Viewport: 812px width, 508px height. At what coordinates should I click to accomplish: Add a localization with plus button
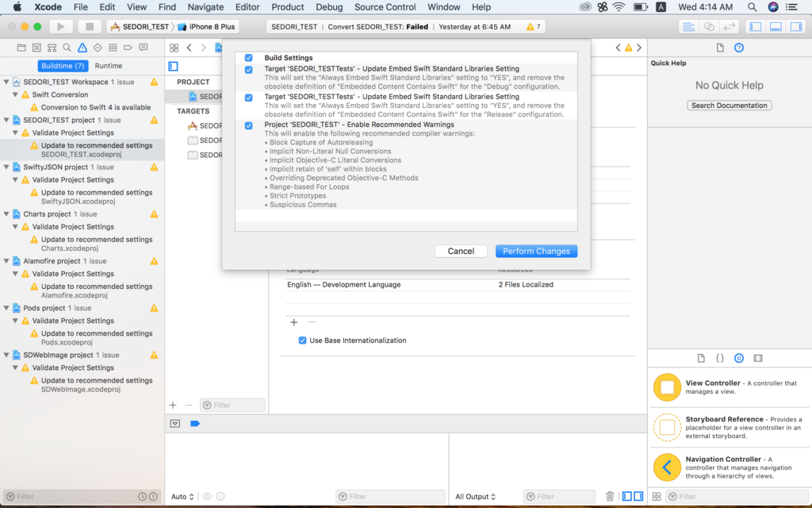coord(294,322)
